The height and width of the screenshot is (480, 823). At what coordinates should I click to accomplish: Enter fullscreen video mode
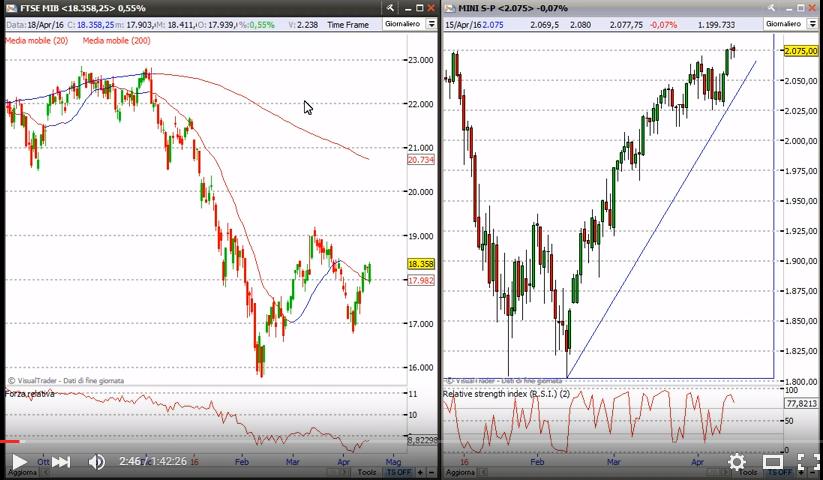click(x=808, y=462)
